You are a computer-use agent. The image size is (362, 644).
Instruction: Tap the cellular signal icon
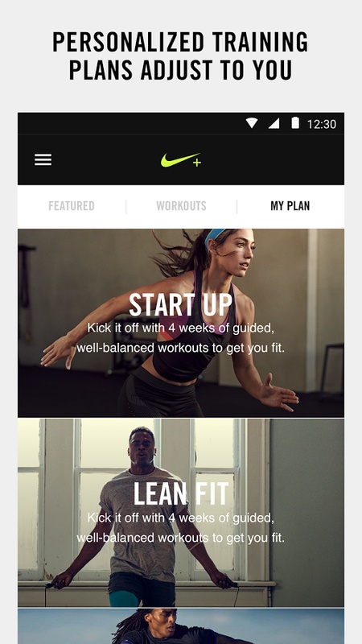pos(274,123)
